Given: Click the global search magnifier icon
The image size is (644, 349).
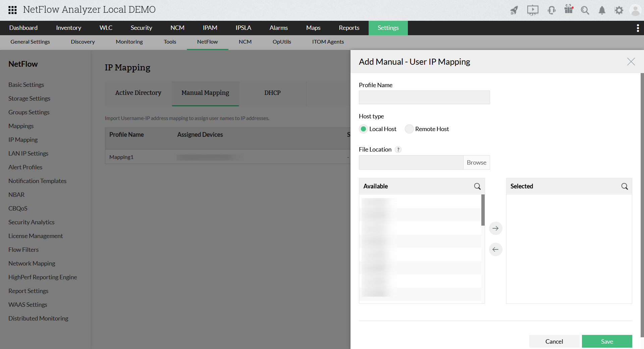Looking at the screenshot, I should [585, 10].
